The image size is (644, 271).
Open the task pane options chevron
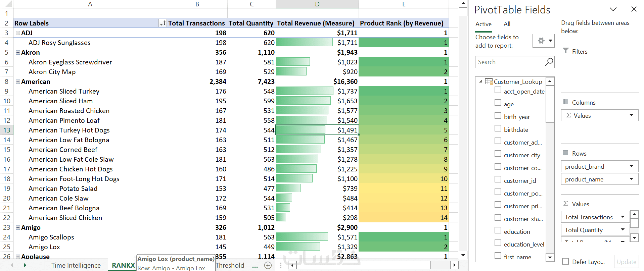point(613,9)
